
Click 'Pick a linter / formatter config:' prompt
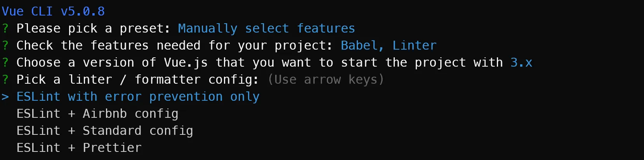[x=137, y=79]
